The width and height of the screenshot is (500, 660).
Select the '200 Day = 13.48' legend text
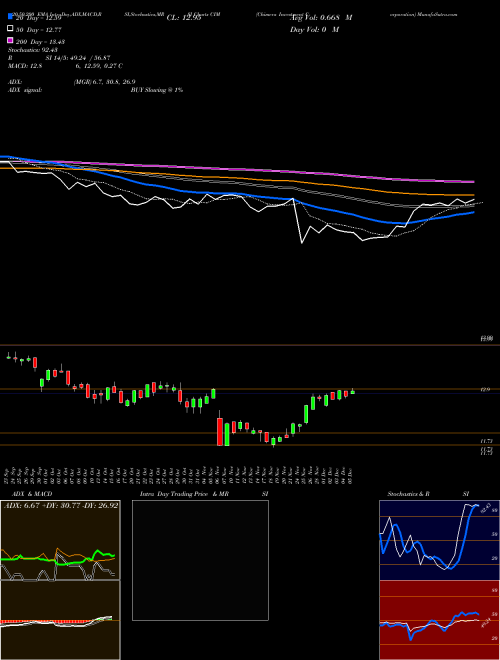pyautogui.click(x=40, y=42)
